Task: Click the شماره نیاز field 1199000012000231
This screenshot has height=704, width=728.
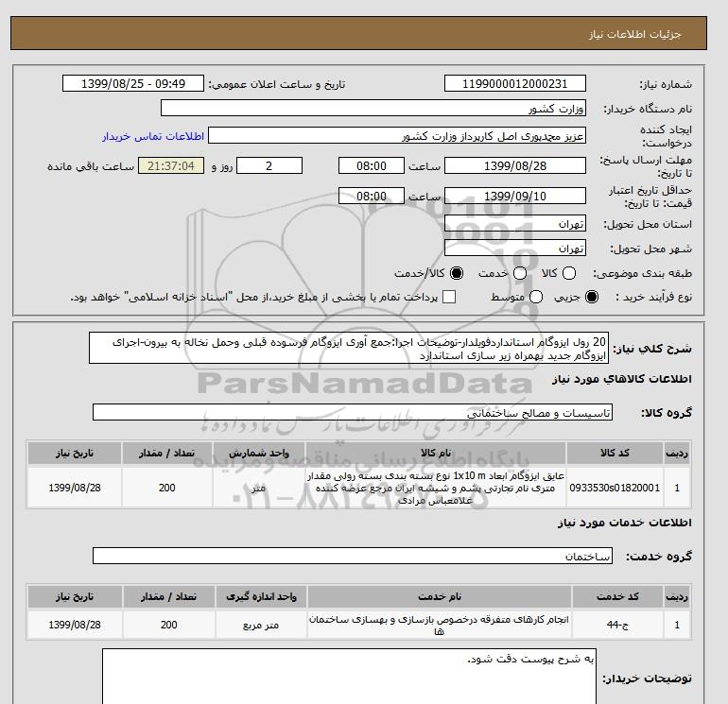Action: (515, 83)
